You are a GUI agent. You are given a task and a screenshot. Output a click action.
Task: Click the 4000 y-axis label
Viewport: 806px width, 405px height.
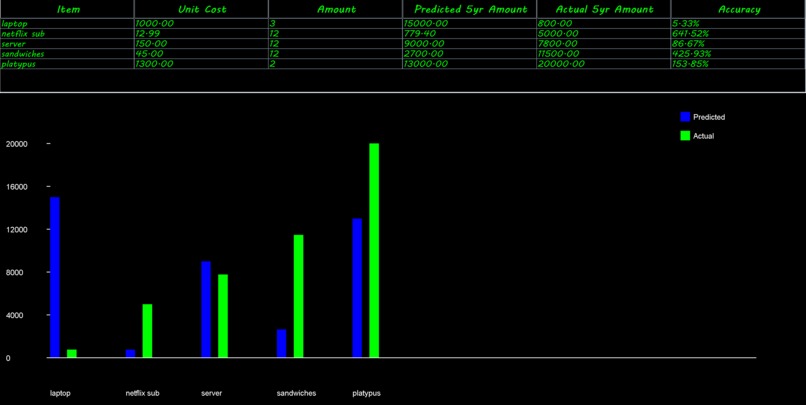pos(16,315)
